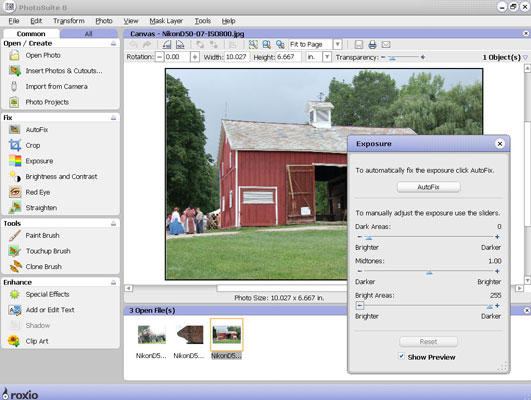
Task: Click the Width input field
Action: [x=237, y=57]
